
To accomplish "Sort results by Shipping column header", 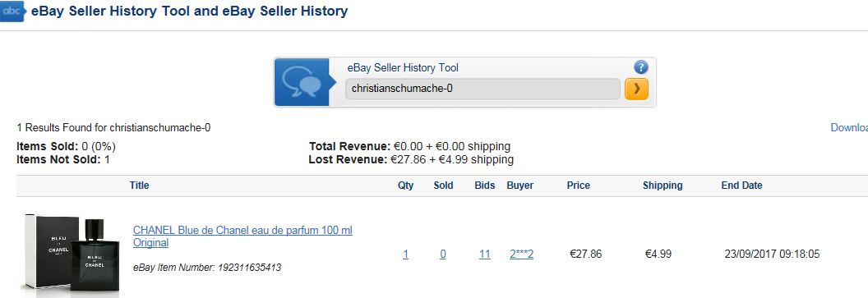I will coord(663,186).
